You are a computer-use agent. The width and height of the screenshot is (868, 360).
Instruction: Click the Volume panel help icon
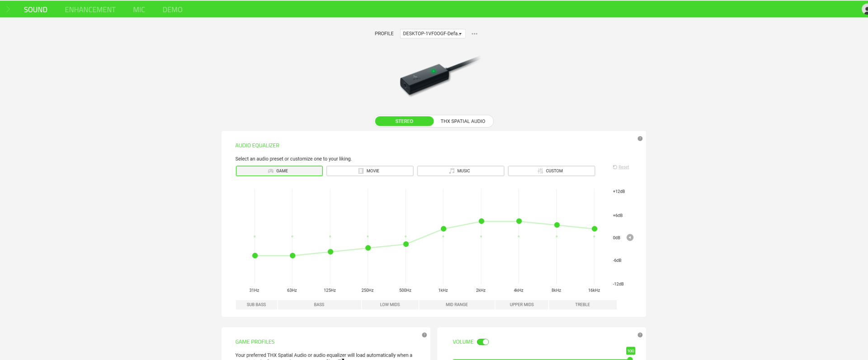click(640, 335)
